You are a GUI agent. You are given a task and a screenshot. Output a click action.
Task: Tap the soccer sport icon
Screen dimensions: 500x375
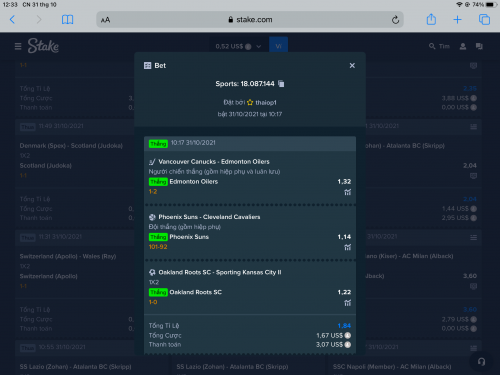[x=152, y=272]
